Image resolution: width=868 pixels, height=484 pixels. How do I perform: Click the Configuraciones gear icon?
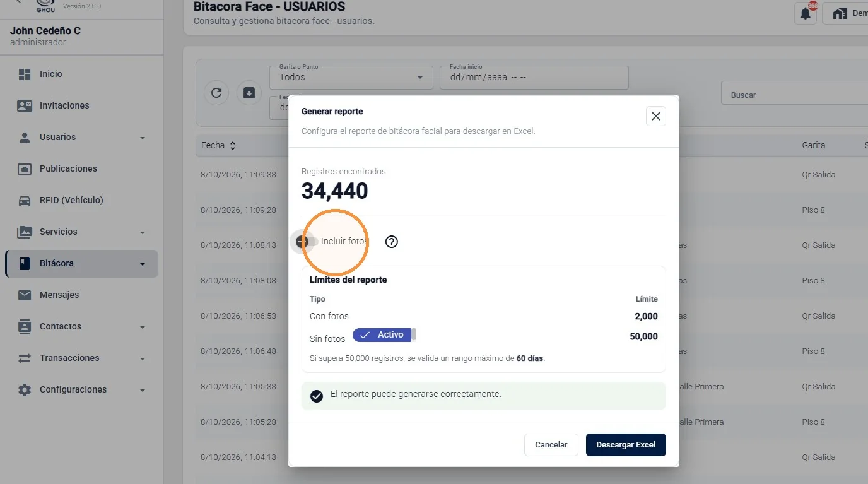click(x=25, y=389)
